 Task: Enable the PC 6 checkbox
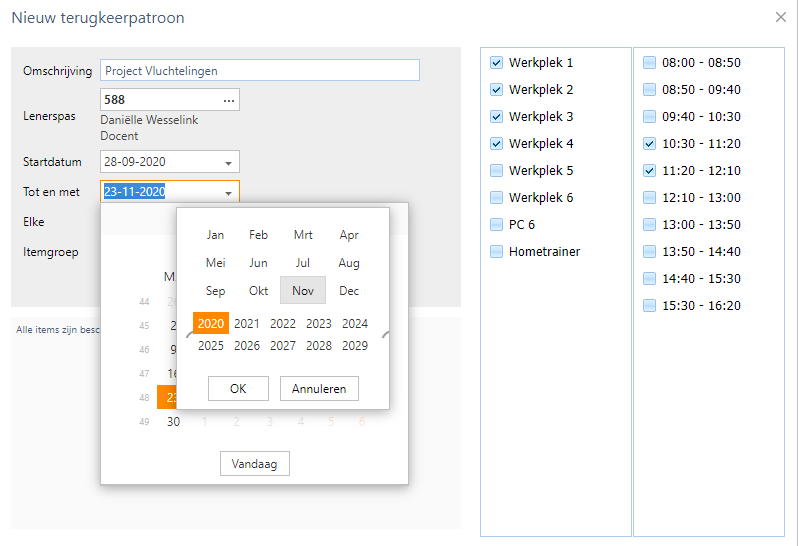click(x=496, y=225)
